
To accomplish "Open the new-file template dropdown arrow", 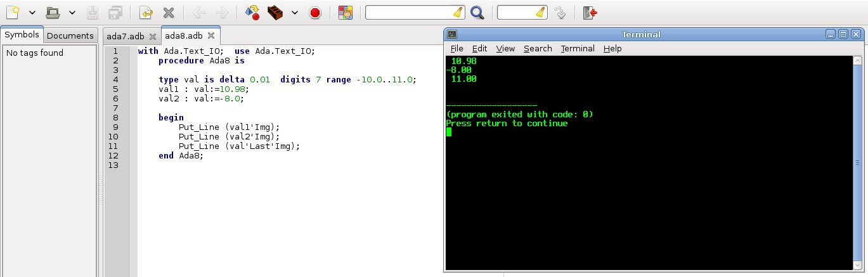I will coord(32,13).
